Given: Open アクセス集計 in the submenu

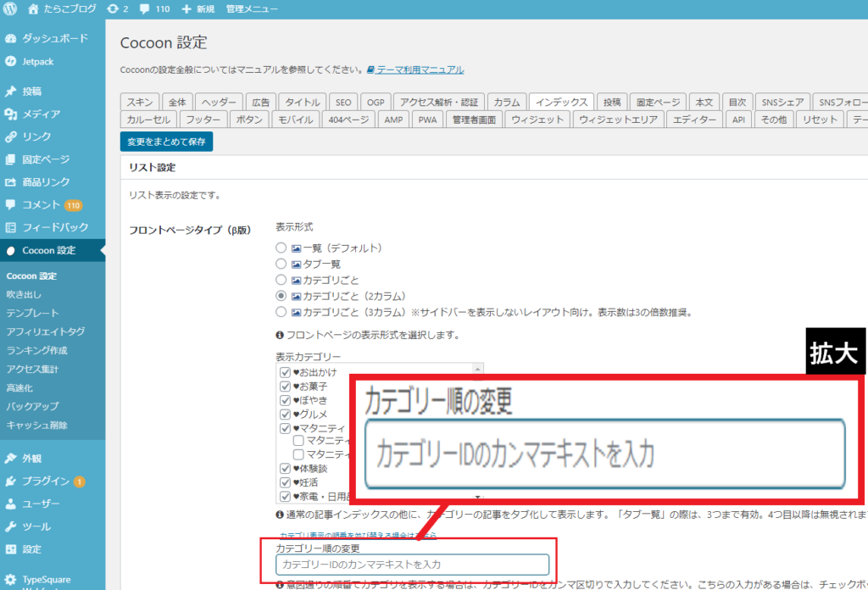Looking at the screenshot, I should tap(32, 369).
